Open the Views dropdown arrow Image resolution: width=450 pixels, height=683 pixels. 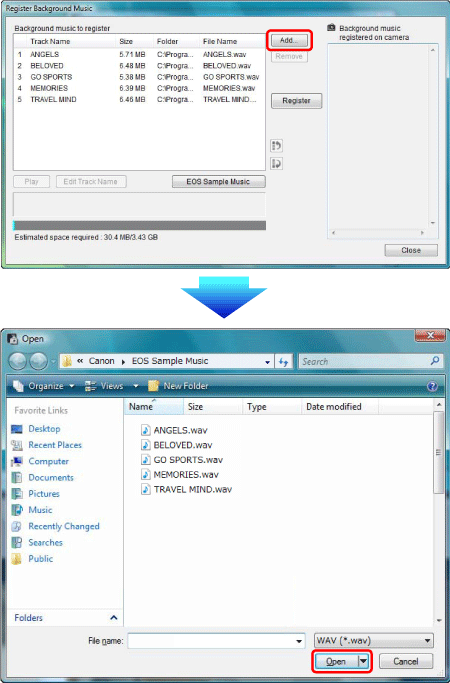(x=135, y=386)
